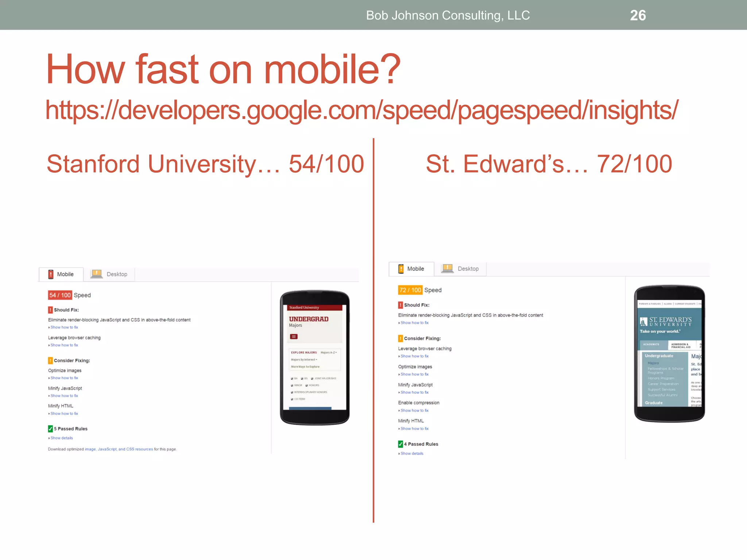
Task: Click red Should Fix icon in Stanford results
Action: click(x=50, y=310)
